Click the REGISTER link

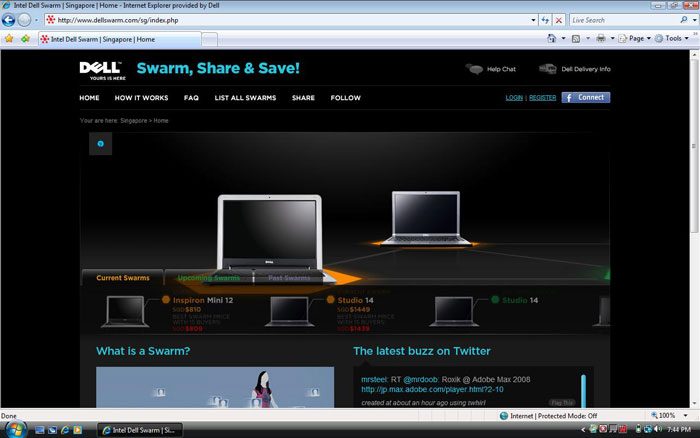[x=542, y=98]
